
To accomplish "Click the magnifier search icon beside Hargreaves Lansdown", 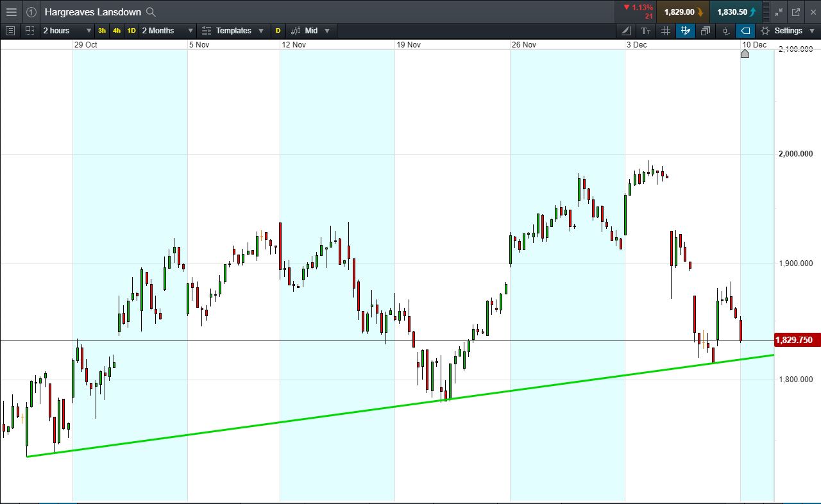I will tap(151, 12).
